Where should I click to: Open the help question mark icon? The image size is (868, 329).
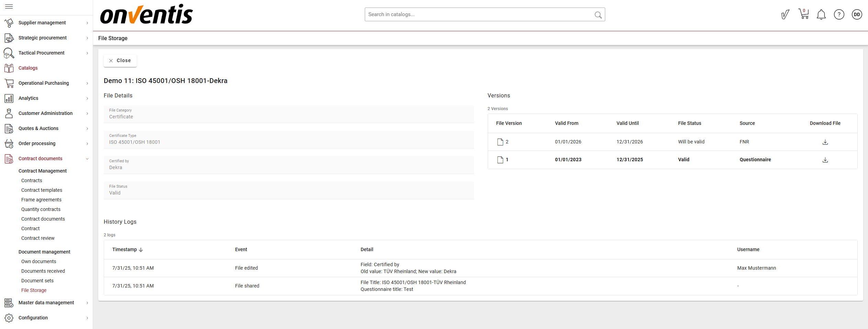click(x=839, y=15)
